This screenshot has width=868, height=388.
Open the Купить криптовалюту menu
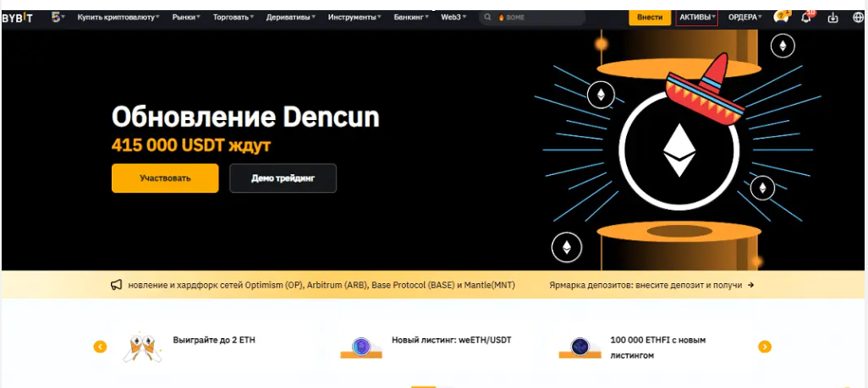click(118, 18)
